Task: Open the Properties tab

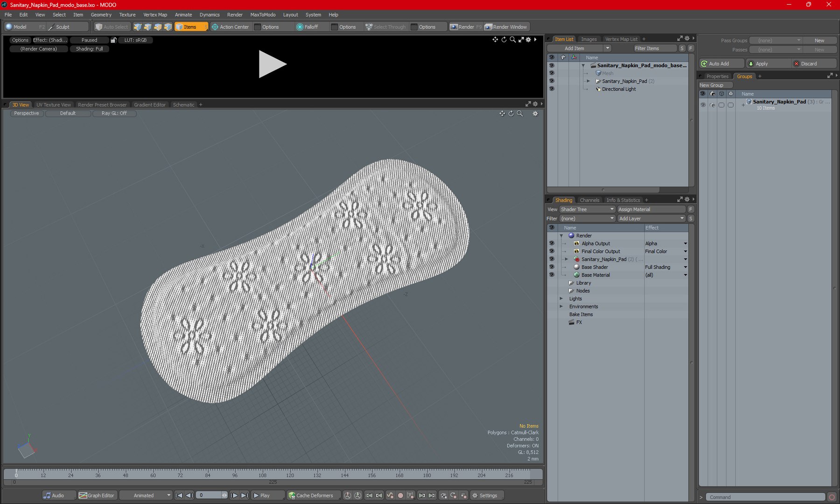Action: click(x=717, y=77)
